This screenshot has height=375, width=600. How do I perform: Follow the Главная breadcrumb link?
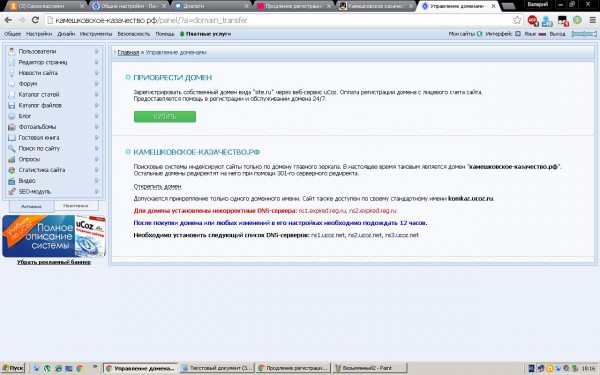tap(128, 52)
